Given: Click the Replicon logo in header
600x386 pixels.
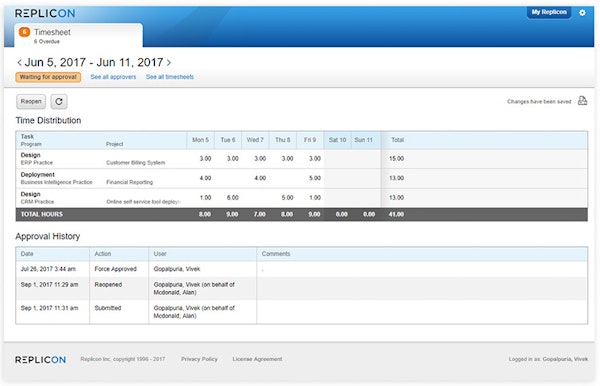Looking at the screenshot, I should [45, 13].
